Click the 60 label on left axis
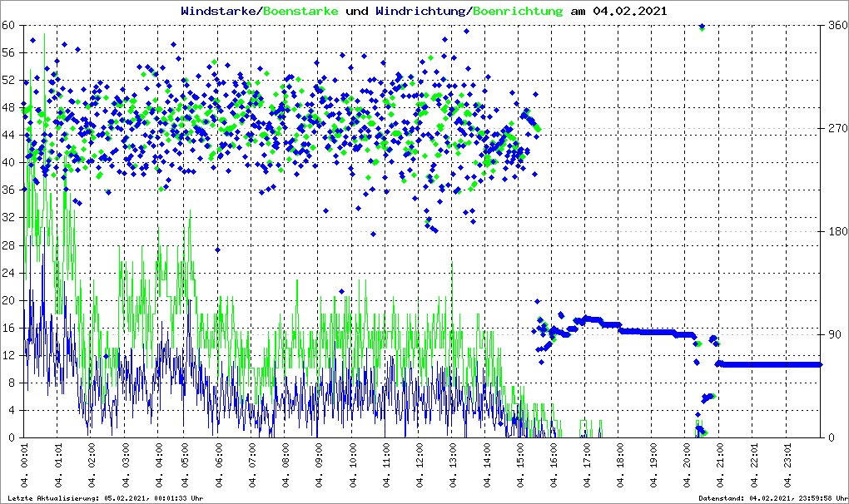 pos(8,26)
